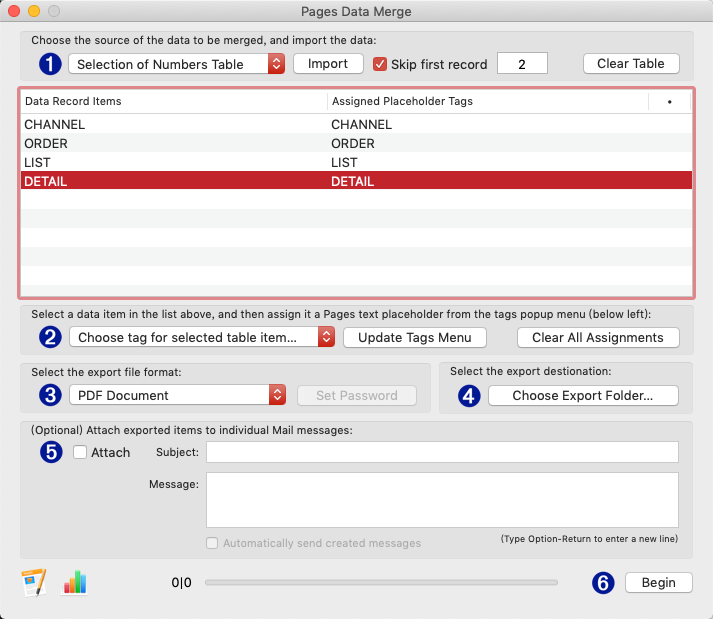Click the Clear All Assignments button

pyautogui.click(x=598, y=337)
